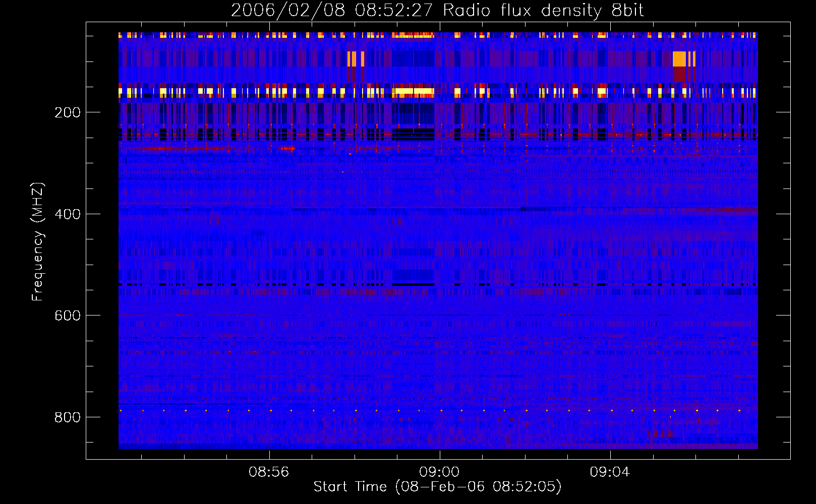Screen dimensions: 816x504
Task: Click the 'Frequency (MHZ)' axis label
Action: tap(38, 242)
